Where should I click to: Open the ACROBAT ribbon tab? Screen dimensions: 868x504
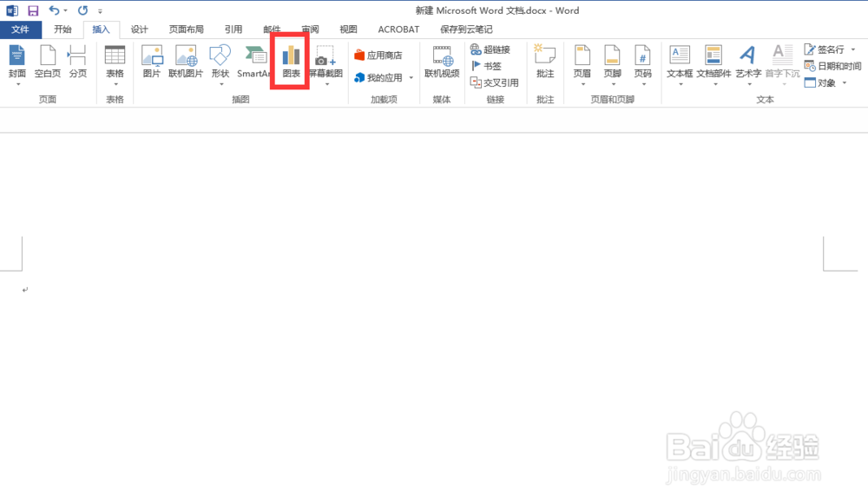coord(398,29)
